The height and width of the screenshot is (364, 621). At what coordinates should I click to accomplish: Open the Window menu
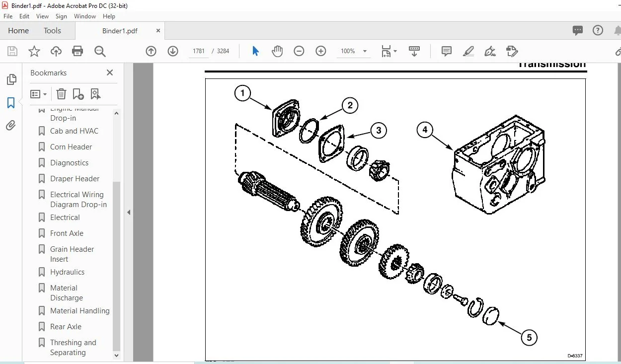pyautogui.click(x=85, y=16)
